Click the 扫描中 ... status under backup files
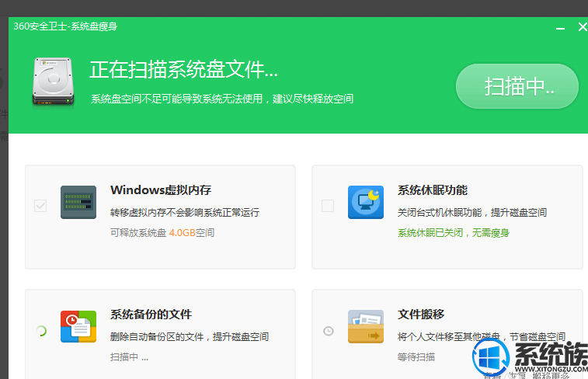 tap(130, 357)
